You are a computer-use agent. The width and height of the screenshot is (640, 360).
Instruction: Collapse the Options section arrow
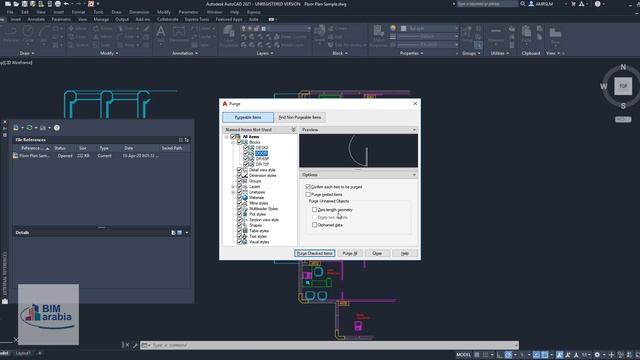point(414,175)
